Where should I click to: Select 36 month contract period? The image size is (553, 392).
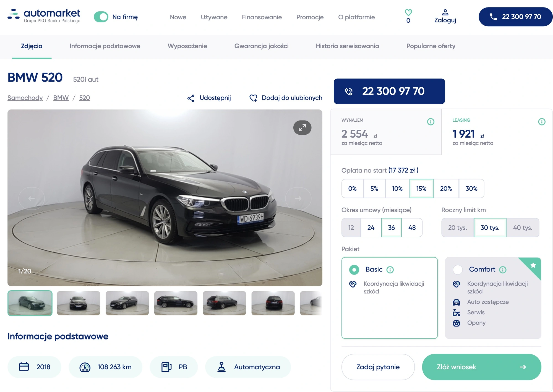tap(391, 228)
